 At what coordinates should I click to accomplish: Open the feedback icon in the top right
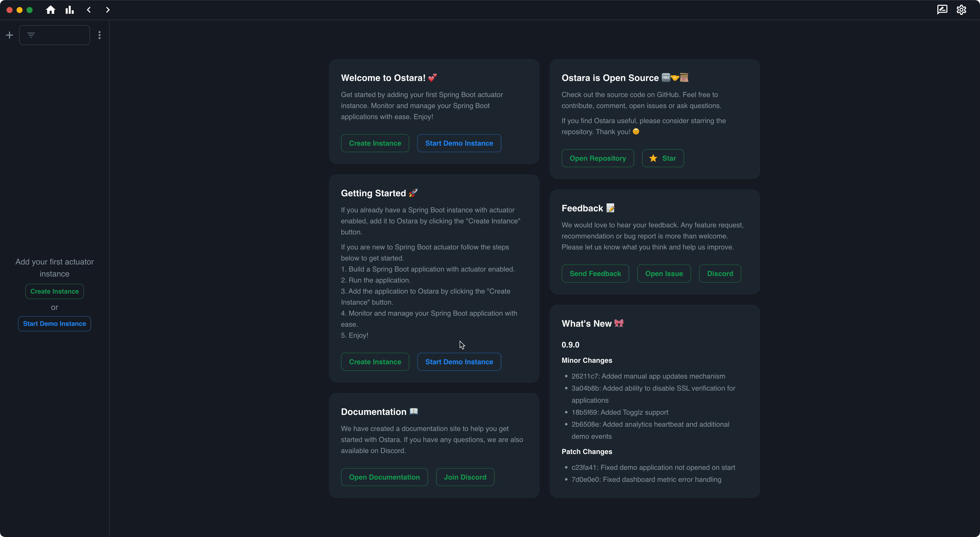(942, 10)
